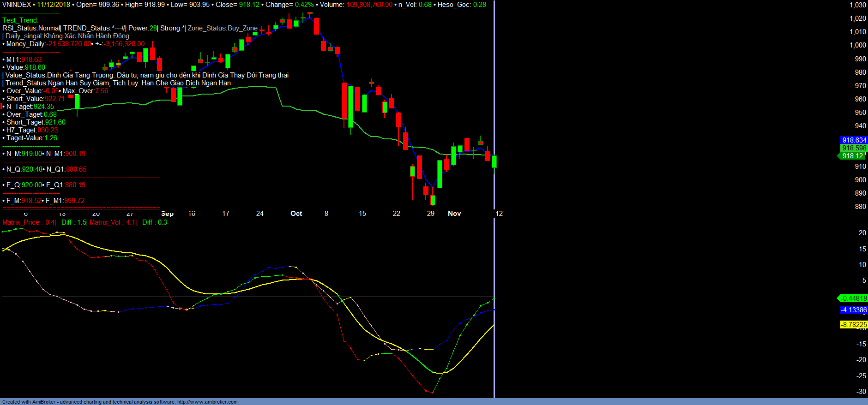Select the green -0.44818 indicator value tag
This screenshot has width=868, height=405.
853,298
